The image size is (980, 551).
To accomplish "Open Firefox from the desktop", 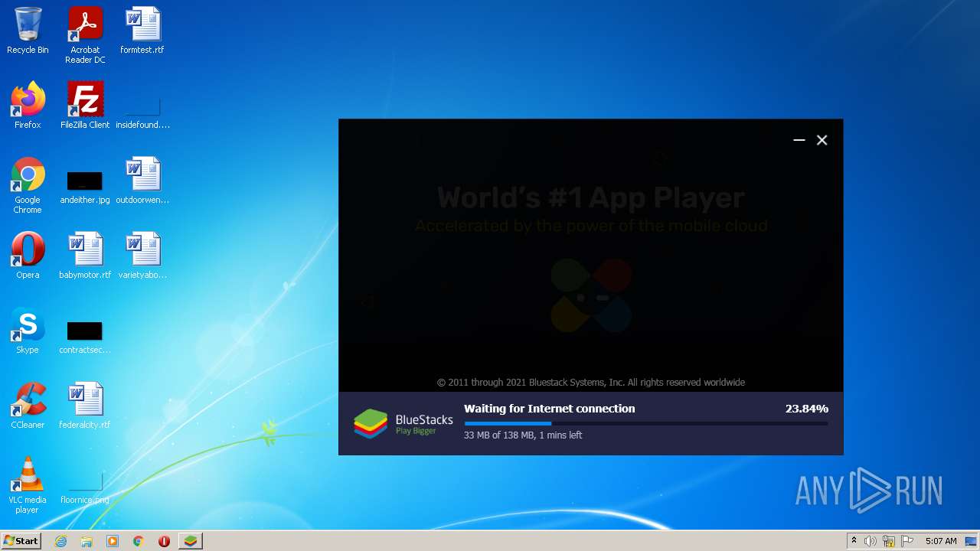I will point(28,106).
